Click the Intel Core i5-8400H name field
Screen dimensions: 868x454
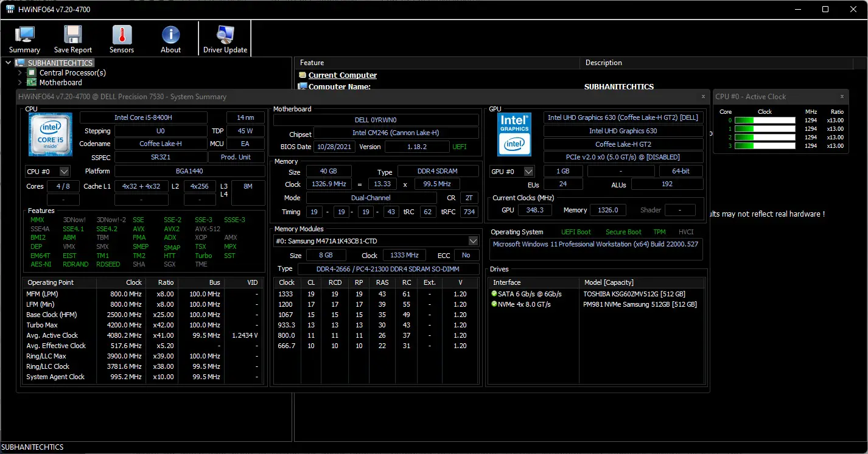(144, 117)
